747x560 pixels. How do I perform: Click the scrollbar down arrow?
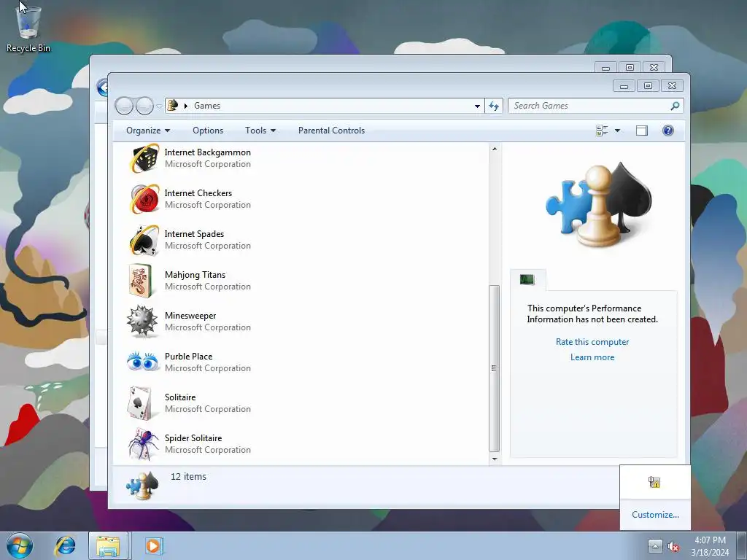point(495,459)
